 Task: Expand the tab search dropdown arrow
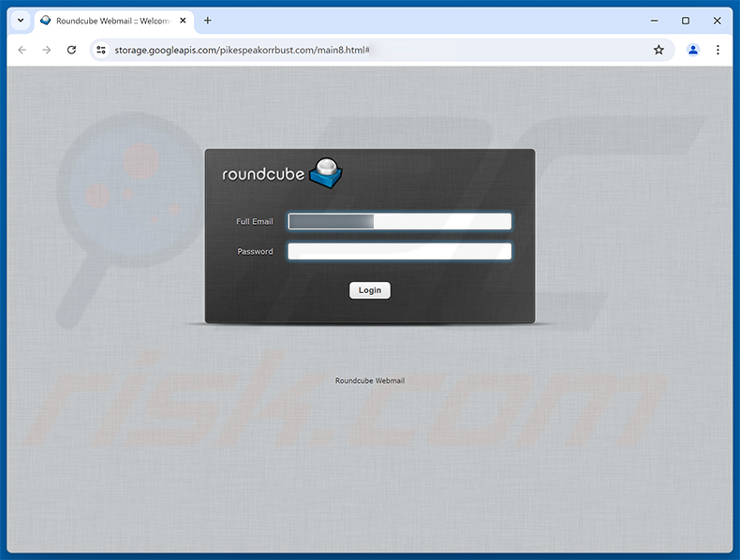[21, 21]
